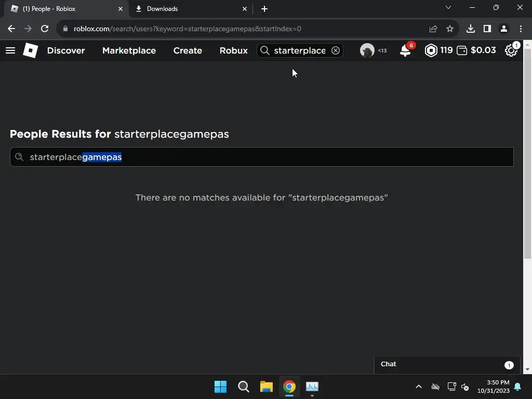Screen dimensions: 532x399
Task: Open the notifications bell
Action: (405, 50)
